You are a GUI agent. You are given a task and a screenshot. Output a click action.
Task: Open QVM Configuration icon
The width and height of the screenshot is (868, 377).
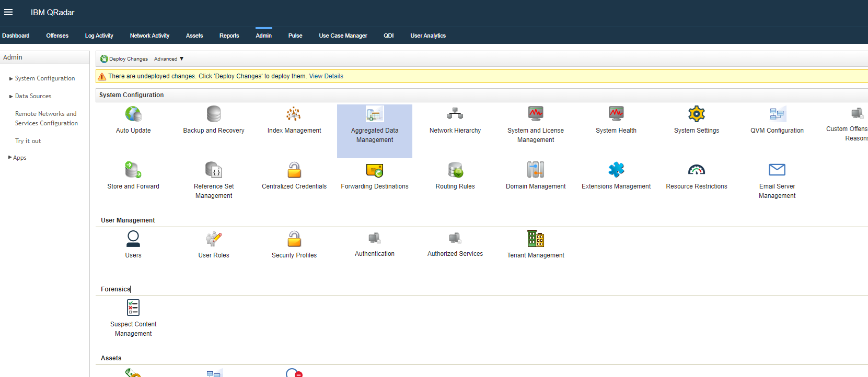(777, 114)
